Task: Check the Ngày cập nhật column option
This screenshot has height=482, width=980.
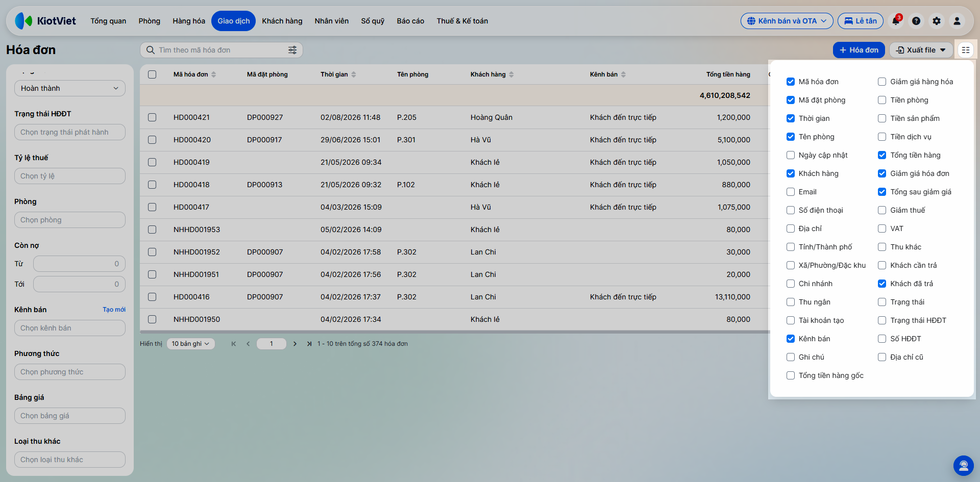Action: 791,155
